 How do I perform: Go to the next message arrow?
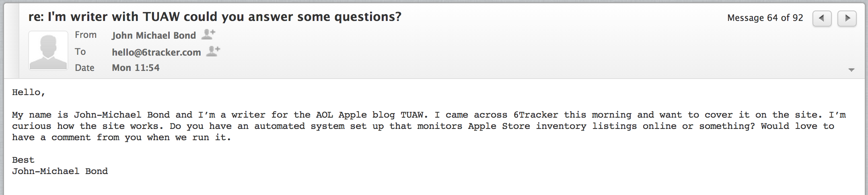click(x=847, y=18)
